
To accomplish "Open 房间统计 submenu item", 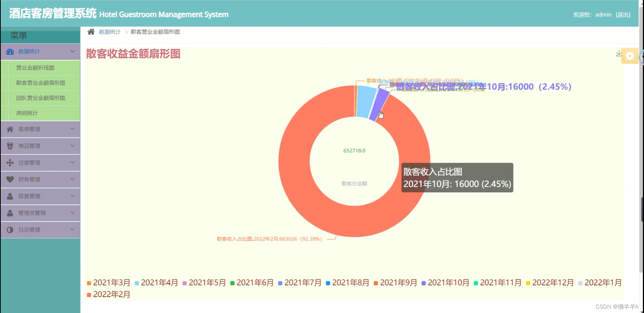I will 41,113.
